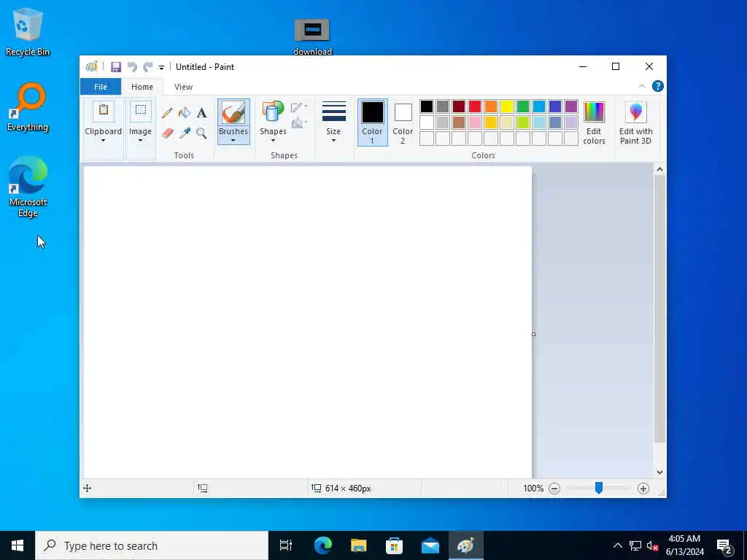This screenshot has height=560, width=747.
Task: Click the vertical scrollbar down arrow
Action: (659, 472)
